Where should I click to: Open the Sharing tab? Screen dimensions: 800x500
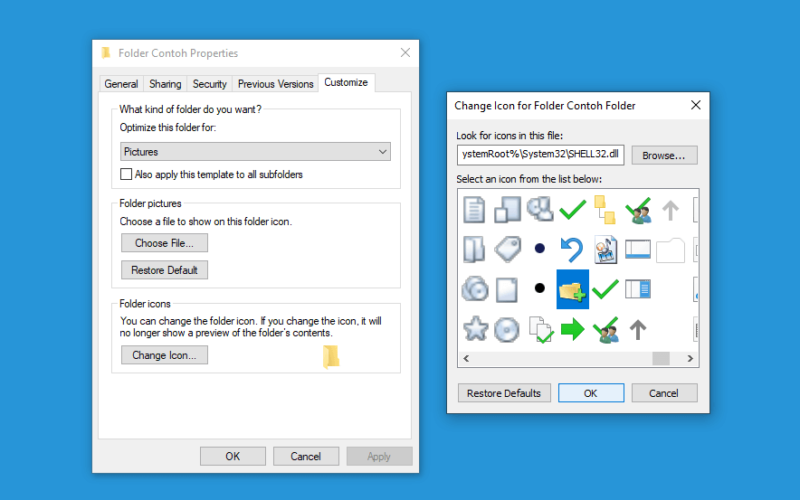click(x=165, y=84)
